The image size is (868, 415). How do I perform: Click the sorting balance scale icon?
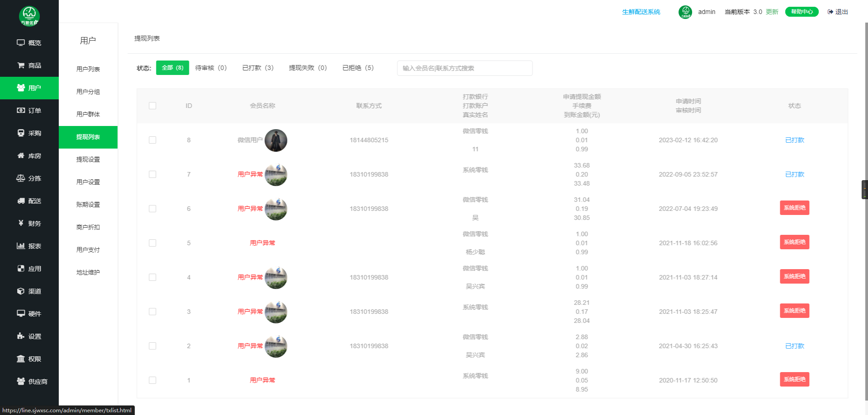tap(21, 178)
